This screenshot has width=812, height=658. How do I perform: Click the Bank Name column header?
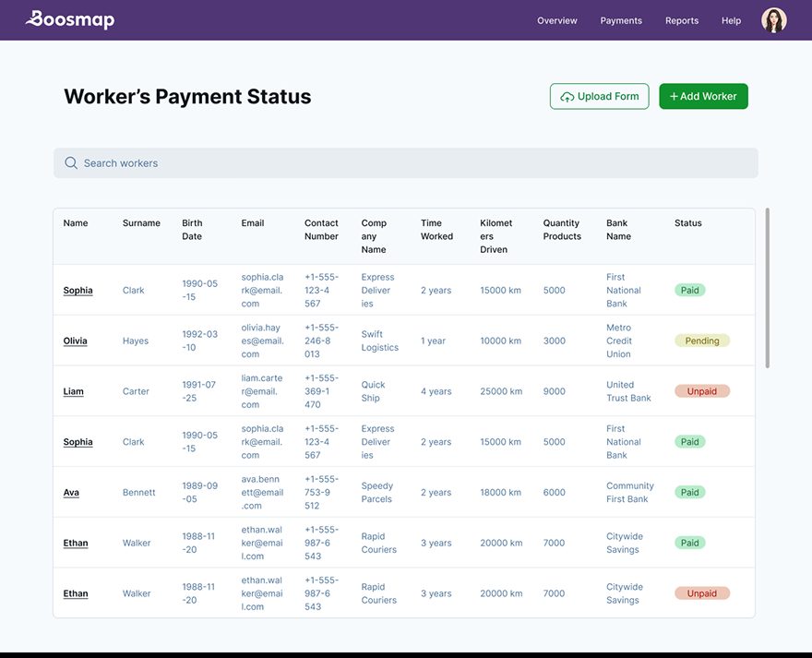coord(618,230)
